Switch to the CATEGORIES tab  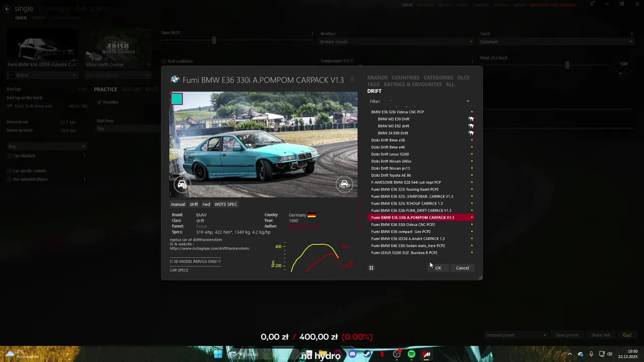[x=438, y=77]
